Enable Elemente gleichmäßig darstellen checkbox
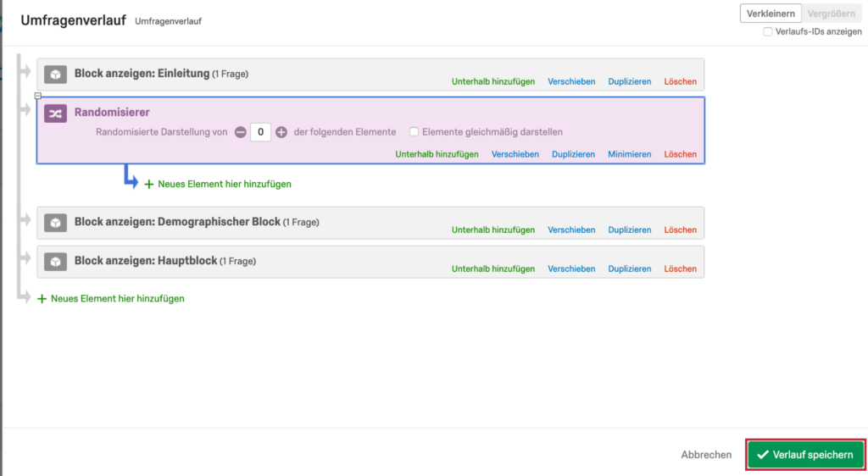The height and width of the screenshot is (476, 868). click(x=414, y=131)
